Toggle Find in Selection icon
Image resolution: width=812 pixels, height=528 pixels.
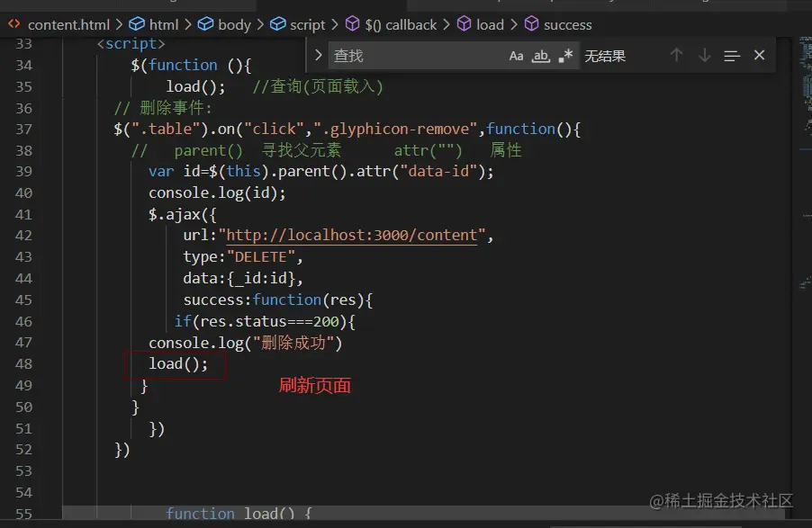(x=732, y=56)
